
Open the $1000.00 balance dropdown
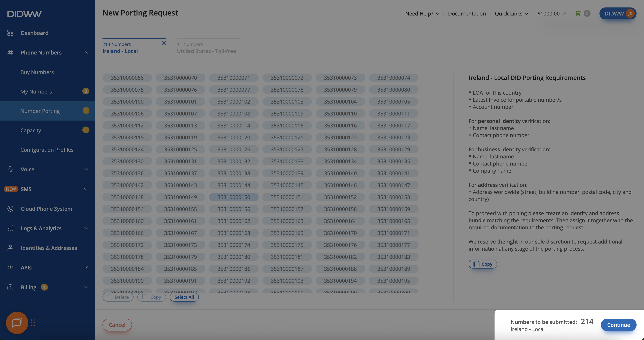click(x=551, y=13)
